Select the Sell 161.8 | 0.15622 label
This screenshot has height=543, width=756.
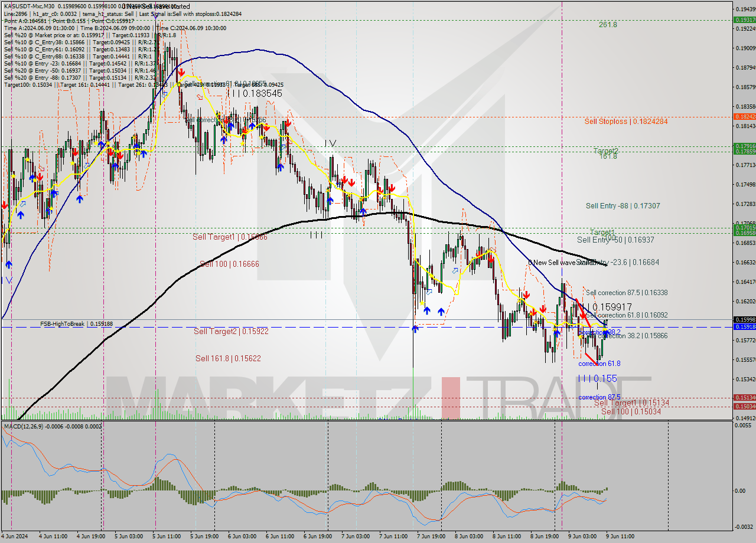(x=228, y=358)
